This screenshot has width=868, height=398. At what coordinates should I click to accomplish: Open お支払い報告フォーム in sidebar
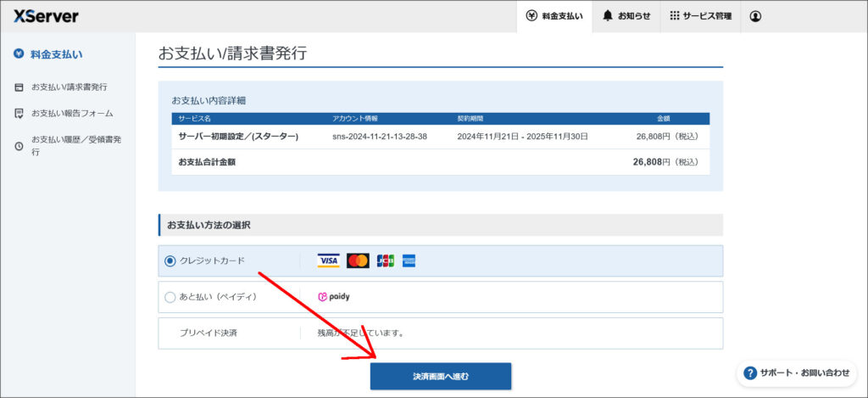pyautogui.click(x=72, y=113)
